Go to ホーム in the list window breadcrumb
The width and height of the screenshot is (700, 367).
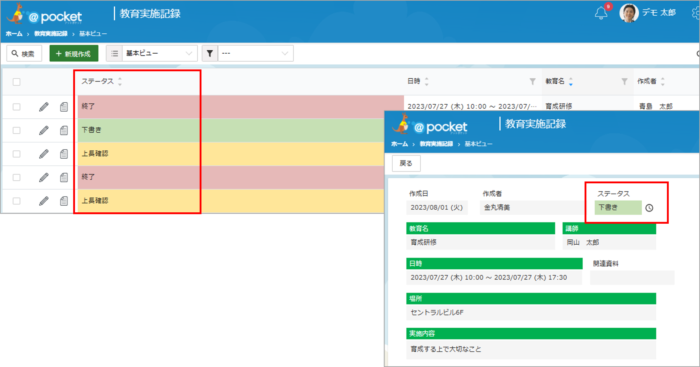click(14, 34)
